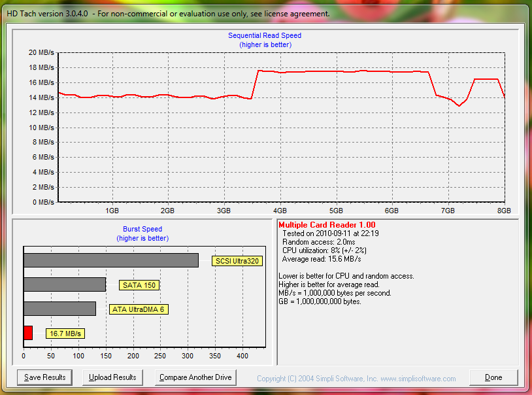Open Upload Results

point(112,377)
